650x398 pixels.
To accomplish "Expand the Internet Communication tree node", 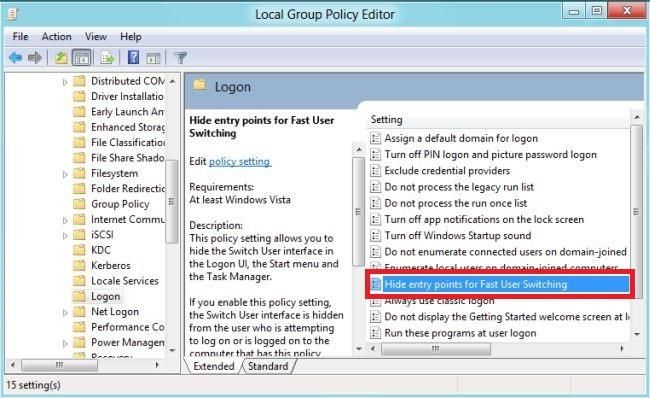I will coord(65,220).
